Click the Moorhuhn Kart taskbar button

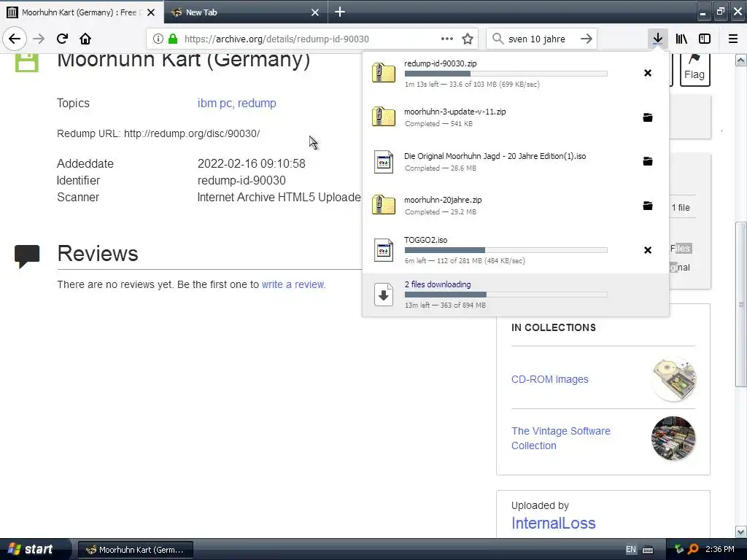(135, 550)
